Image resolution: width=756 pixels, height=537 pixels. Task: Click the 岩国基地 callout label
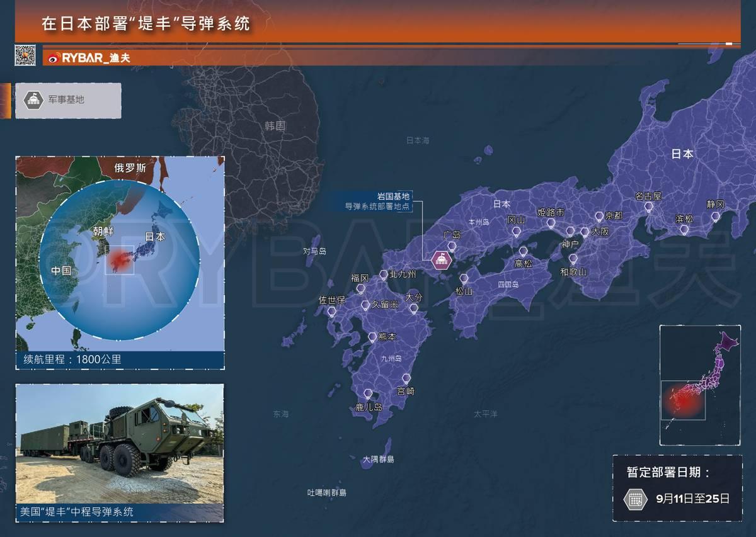click(x=394, y=196)
